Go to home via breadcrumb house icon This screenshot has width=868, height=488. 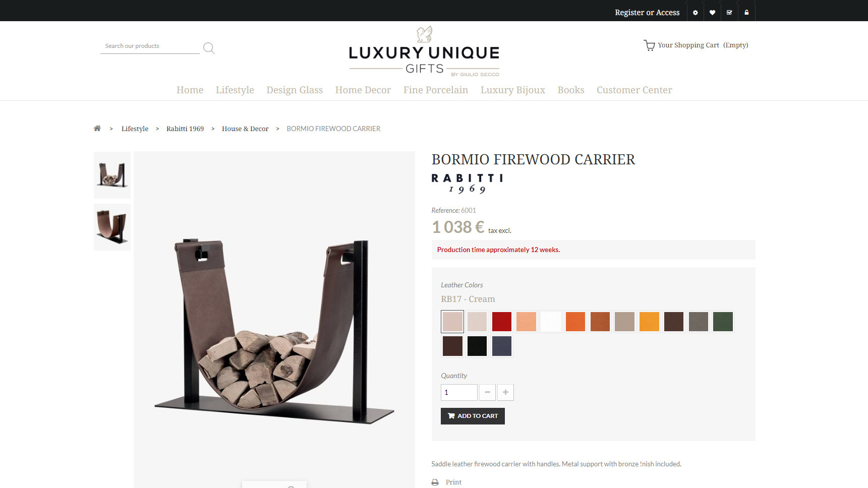point(97,129)
